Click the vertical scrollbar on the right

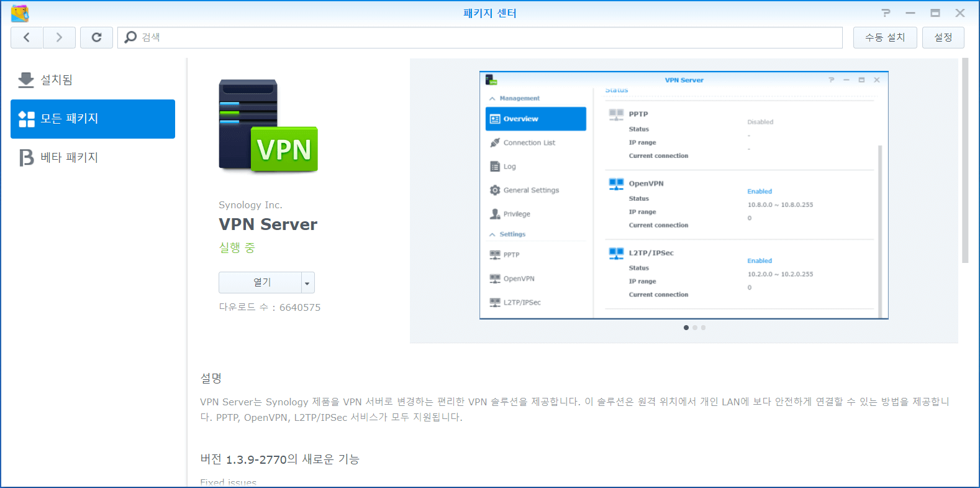coord(964,162)
